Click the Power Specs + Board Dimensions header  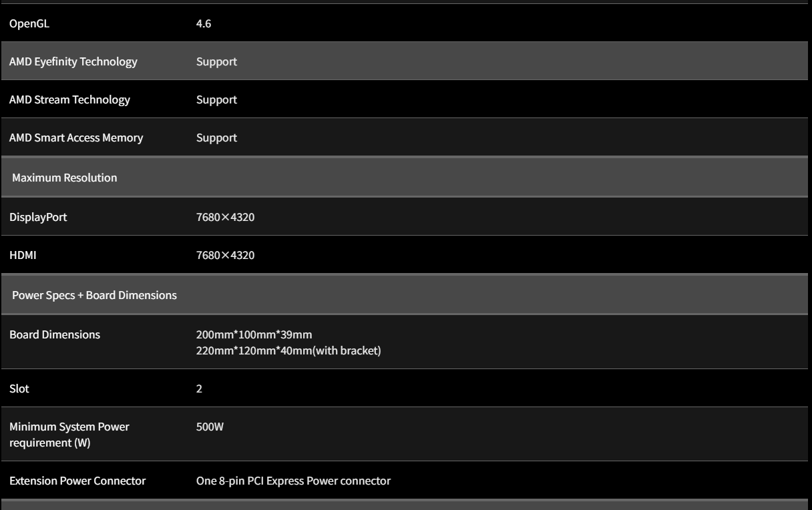pos(94,295)
